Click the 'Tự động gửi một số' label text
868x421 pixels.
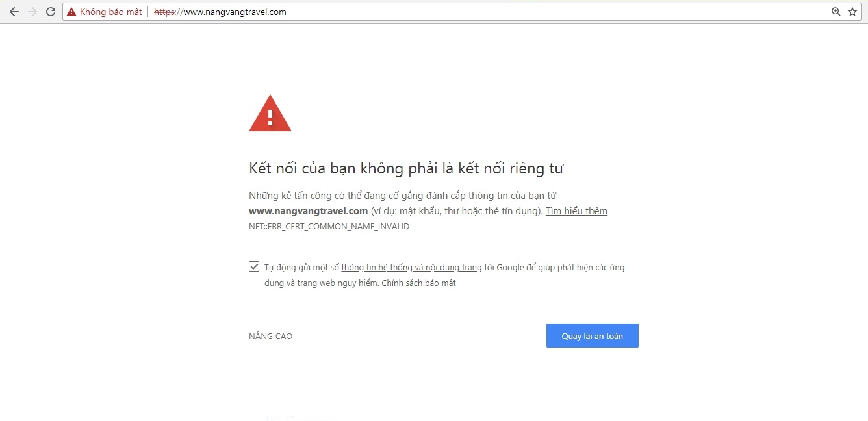(301, 267)
